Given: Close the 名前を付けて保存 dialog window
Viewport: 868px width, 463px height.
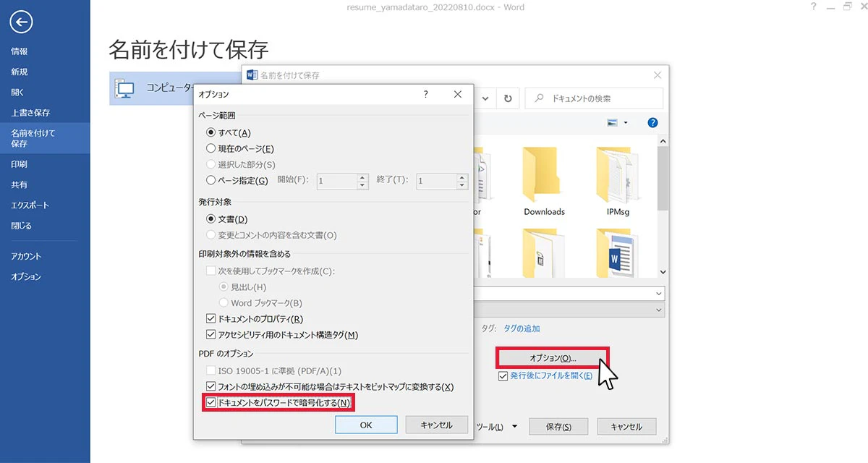Looking at the screenshot, I should coord(657,75).
